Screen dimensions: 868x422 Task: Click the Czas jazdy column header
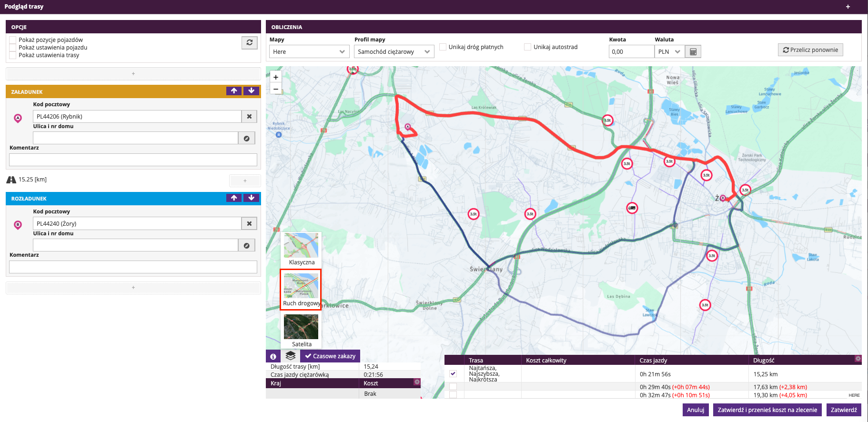[x=691, y=360]
